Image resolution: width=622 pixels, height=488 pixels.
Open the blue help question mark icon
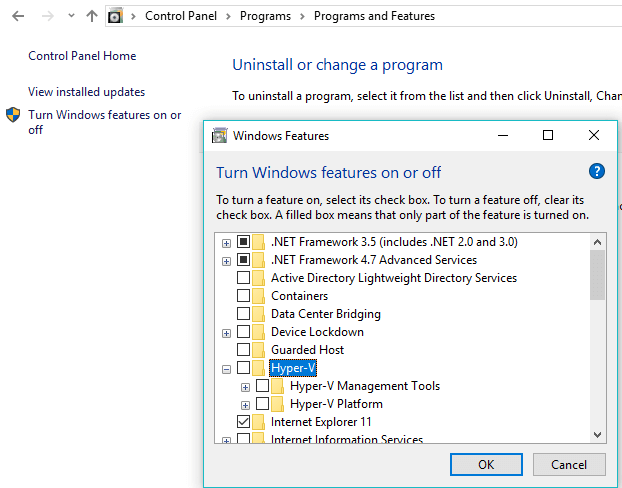point(597,171)
